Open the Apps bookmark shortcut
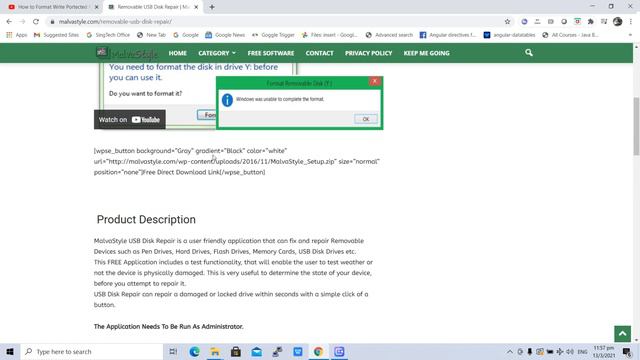The image size is (640, 360). (x=17, y=35)
